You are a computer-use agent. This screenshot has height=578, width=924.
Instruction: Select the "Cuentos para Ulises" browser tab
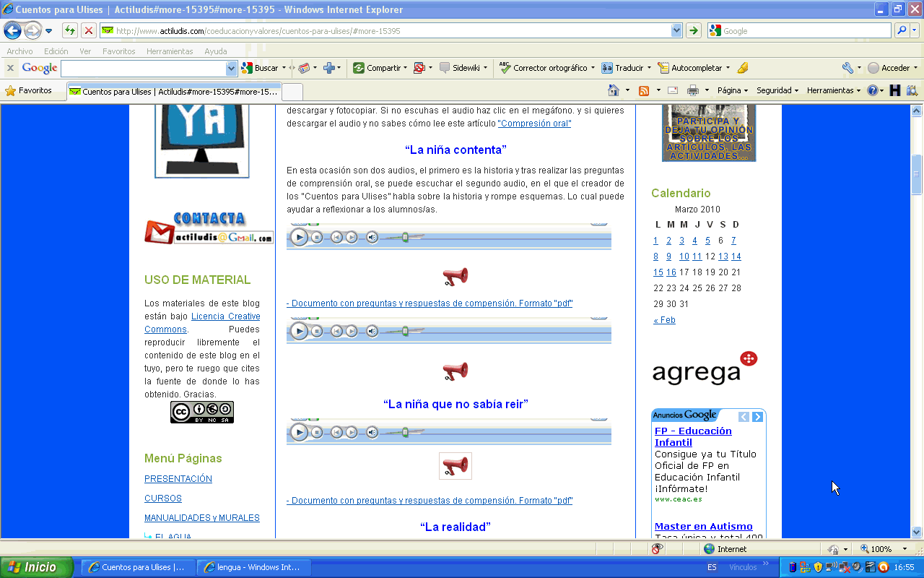173,92
